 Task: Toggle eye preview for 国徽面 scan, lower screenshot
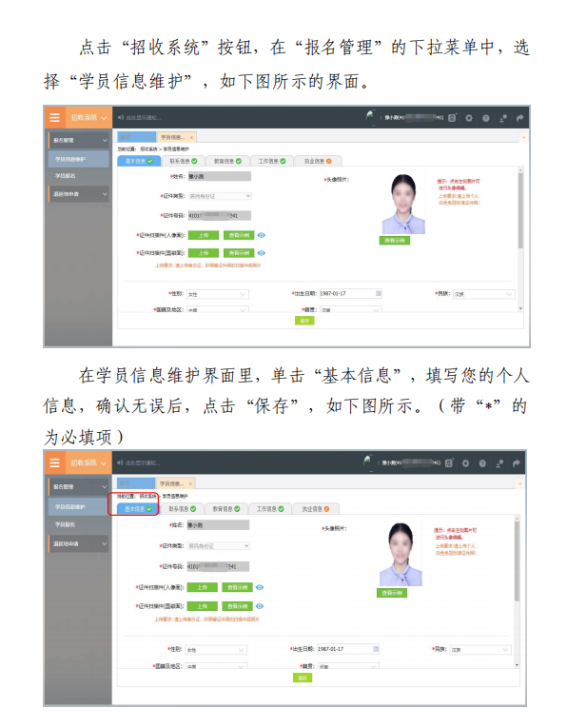pyautogui.click(x=260, y=606)
